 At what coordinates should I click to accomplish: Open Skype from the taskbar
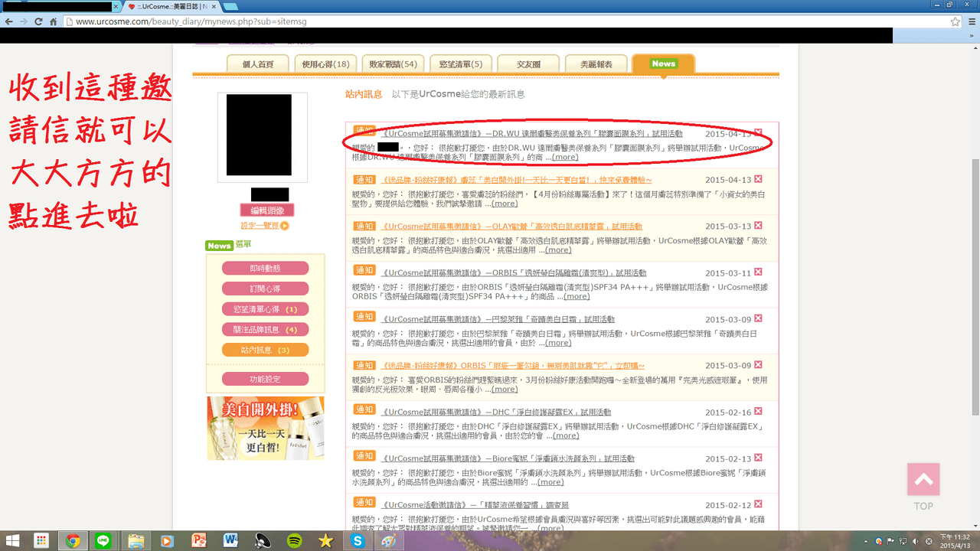tap(358, 540)
